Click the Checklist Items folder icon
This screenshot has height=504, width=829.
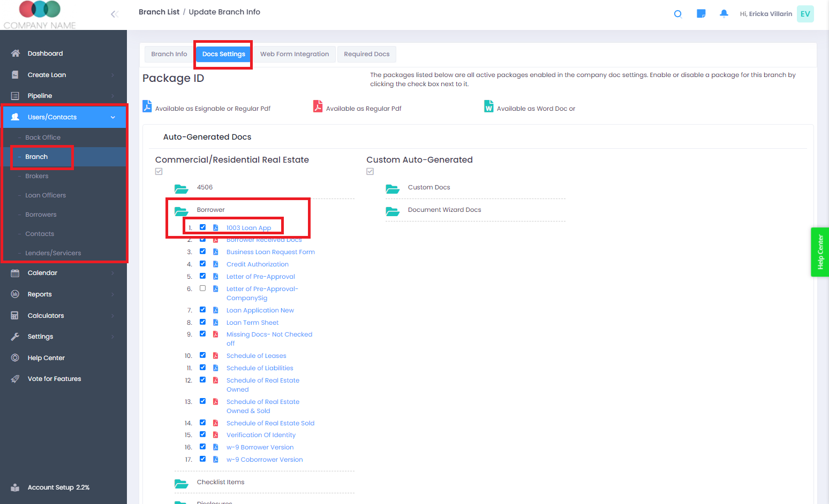coord(182,483)
